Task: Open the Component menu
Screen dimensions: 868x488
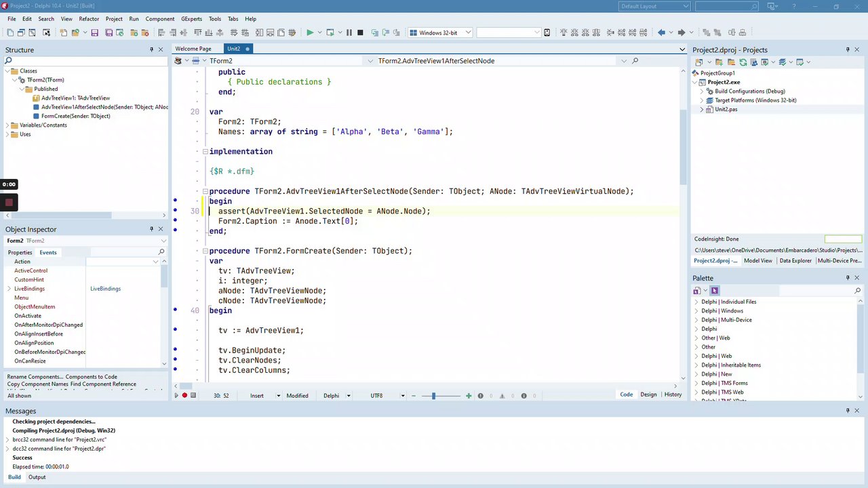Action: (160, 19)
